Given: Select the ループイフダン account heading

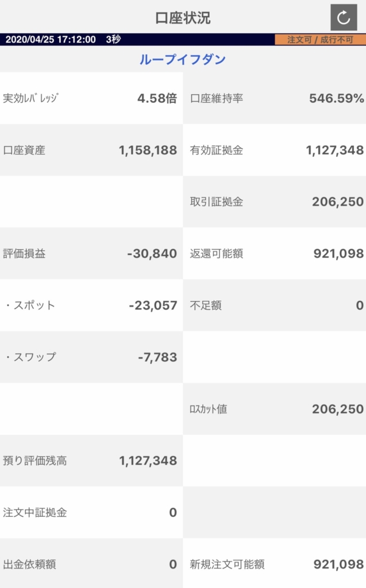Looking at the screenshot, I should click(183, 59).
